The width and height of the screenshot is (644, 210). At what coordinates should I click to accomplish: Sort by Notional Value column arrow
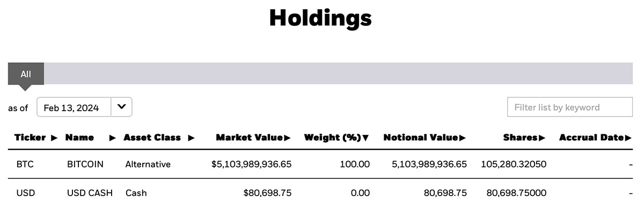[x=463, y=138]
